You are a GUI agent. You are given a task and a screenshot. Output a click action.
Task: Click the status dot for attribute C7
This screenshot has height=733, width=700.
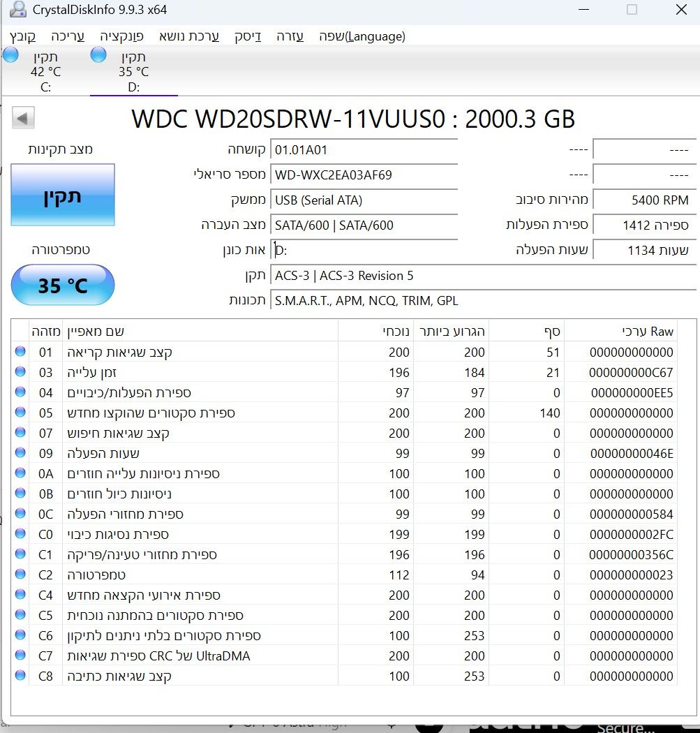(20, 655)
